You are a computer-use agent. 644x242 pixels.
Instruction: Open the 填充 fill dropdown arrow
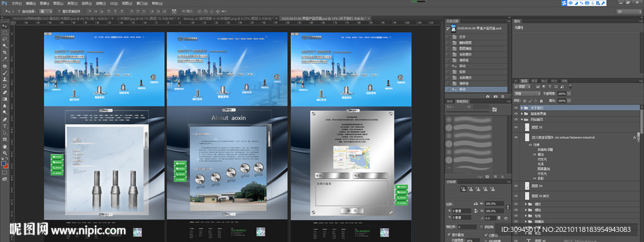coord(569,100)
